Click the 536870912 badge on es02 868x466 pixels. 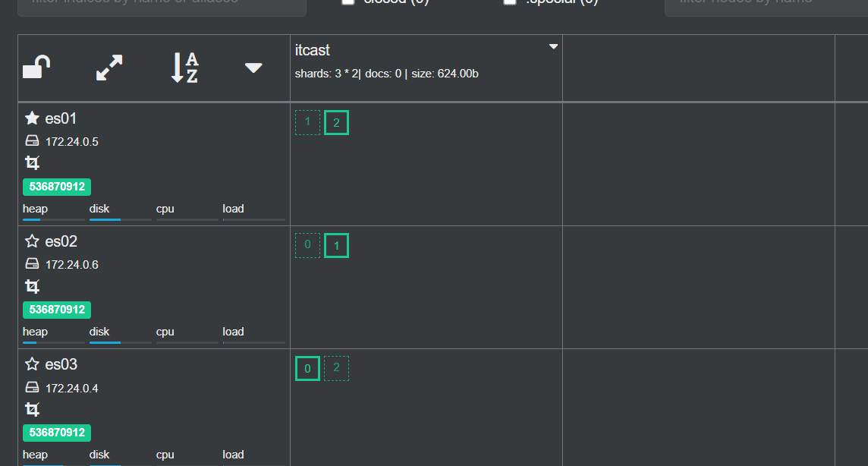tap(57, 310)
